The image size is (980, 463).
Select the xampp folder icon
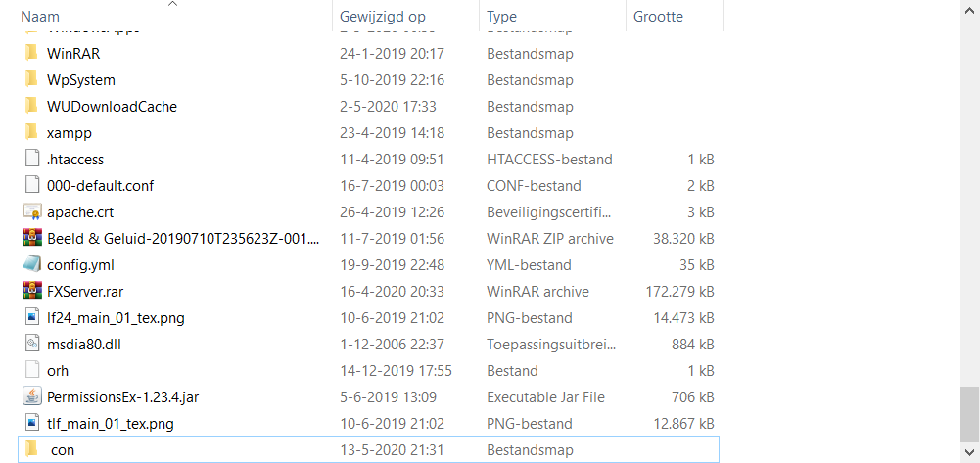[32, 133]
